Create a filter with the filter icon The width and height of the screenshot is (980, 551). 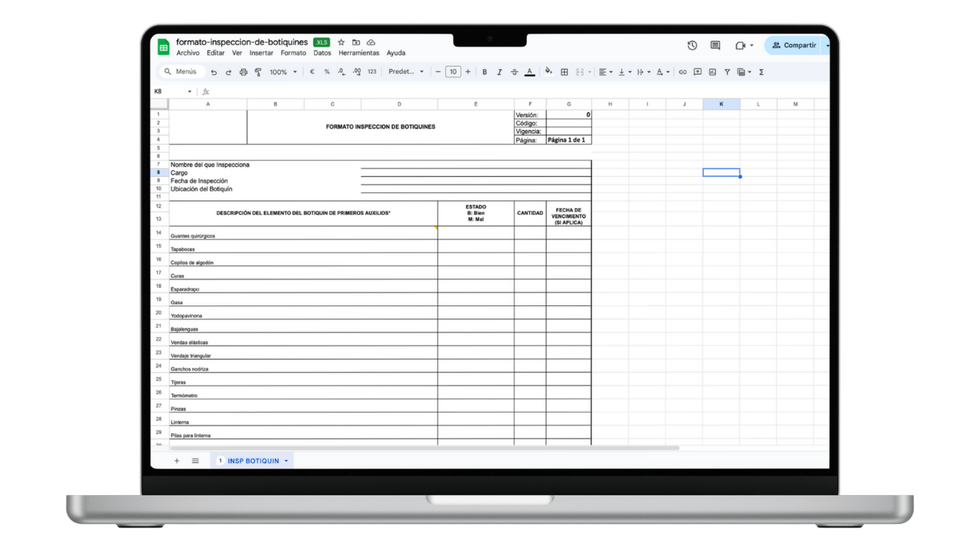(727, 71)
